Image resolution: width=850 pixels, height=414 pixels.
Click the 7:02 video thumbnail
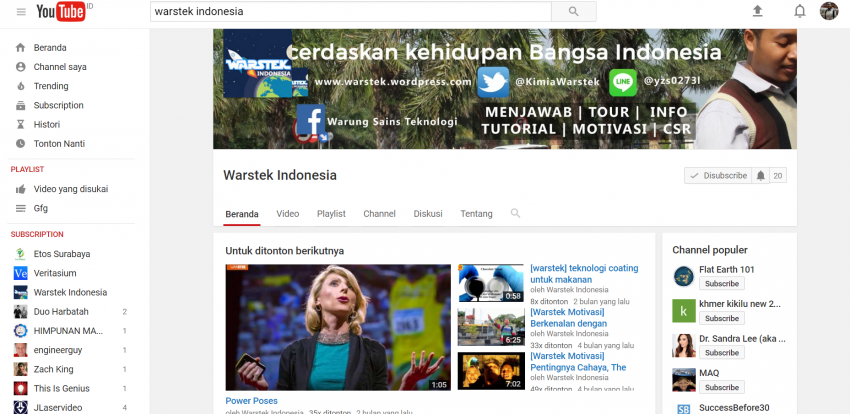pos(491,371)
